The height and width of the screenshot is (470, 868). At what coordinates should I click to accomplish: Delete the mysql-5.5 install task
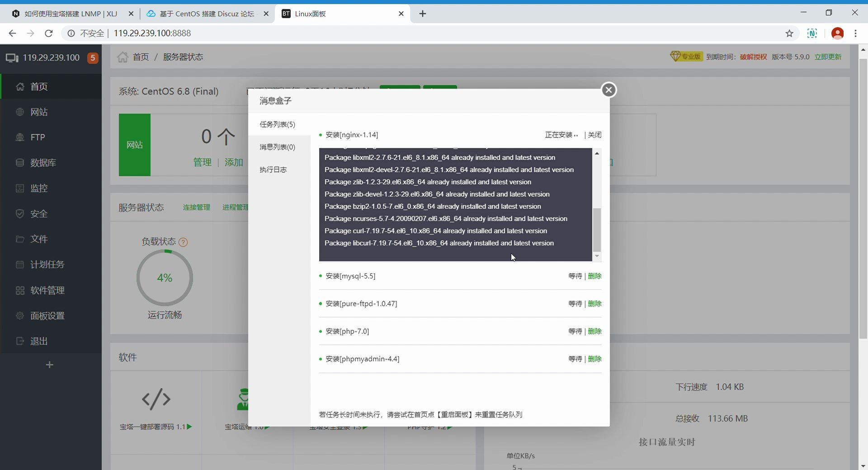(594, 276)
